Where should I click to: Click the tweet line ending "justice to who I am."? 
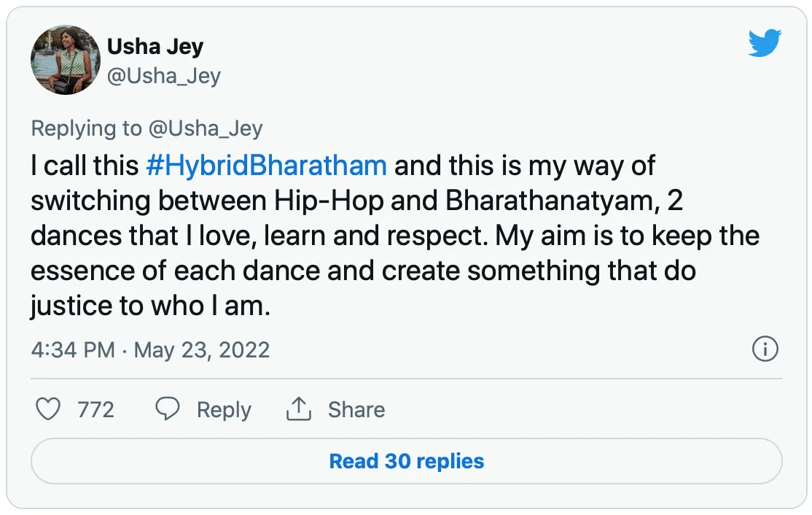tap(150, 306)
